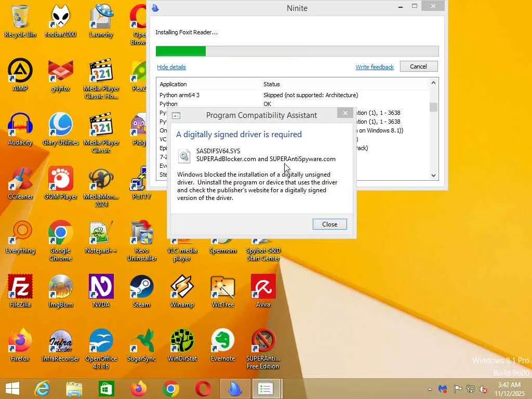Click the Action Center flag tray icon

(458, 389)
